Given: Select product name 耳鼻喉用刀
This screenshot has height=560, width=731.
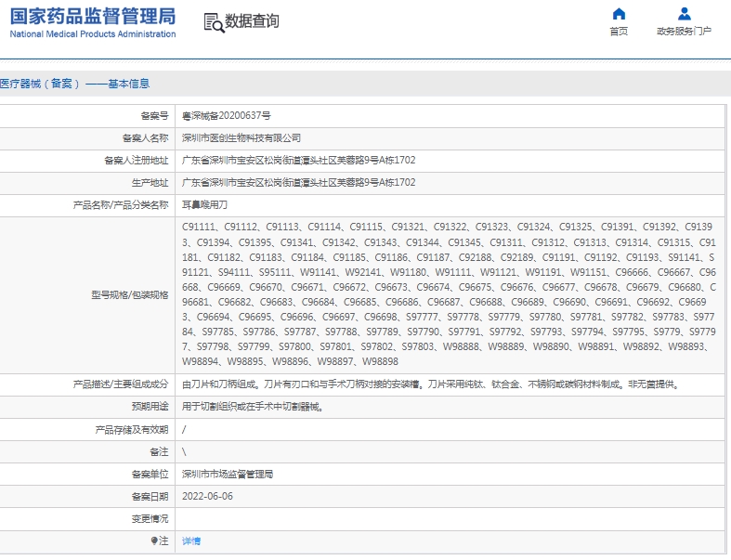Looking at the screenshot, I should tap(204, 205).
